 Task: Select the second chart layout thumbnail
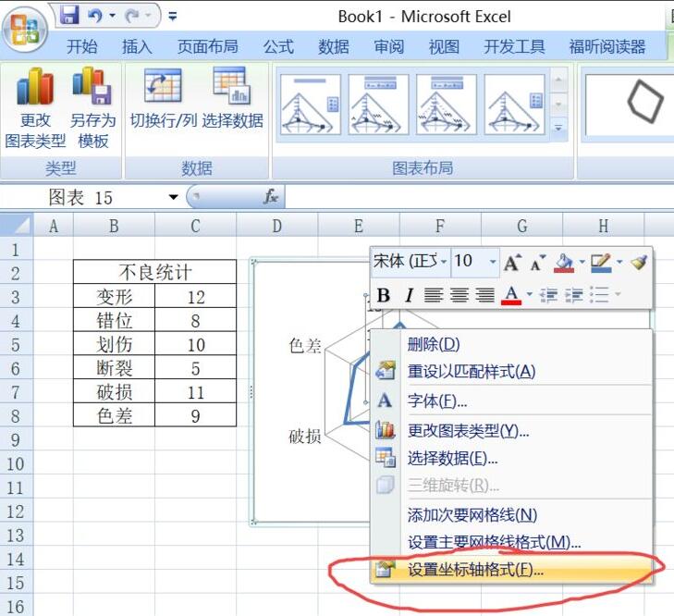click(378, 105)
